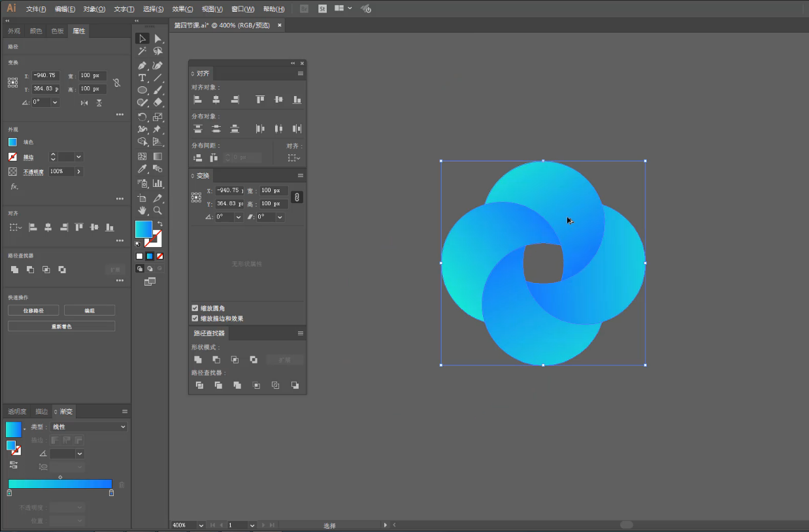Click Minus Back in floating Pathfinder panel

coord(295,386)
